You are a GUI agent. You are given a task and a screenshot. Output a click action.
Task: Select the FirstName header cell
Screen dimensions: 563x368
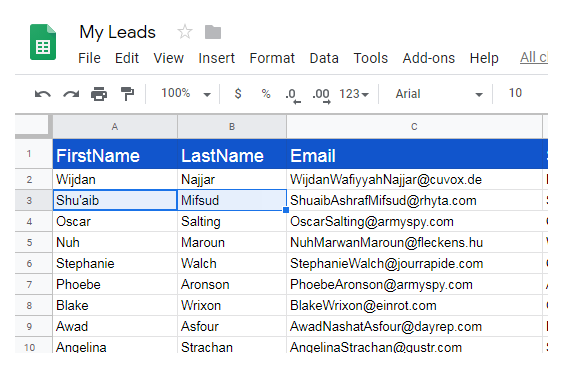tap(115, 154)
